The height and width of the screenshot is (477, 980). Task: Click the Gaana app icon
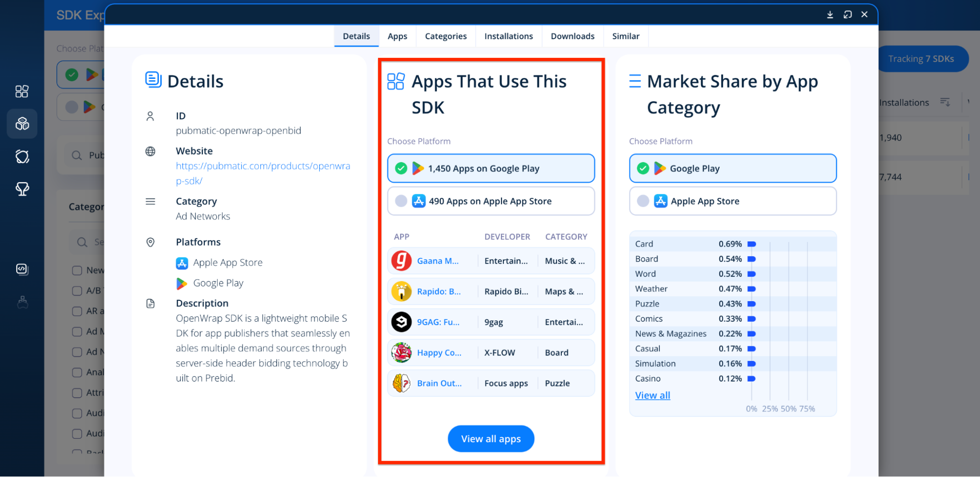pyautogui.click(x=401, y=261)
